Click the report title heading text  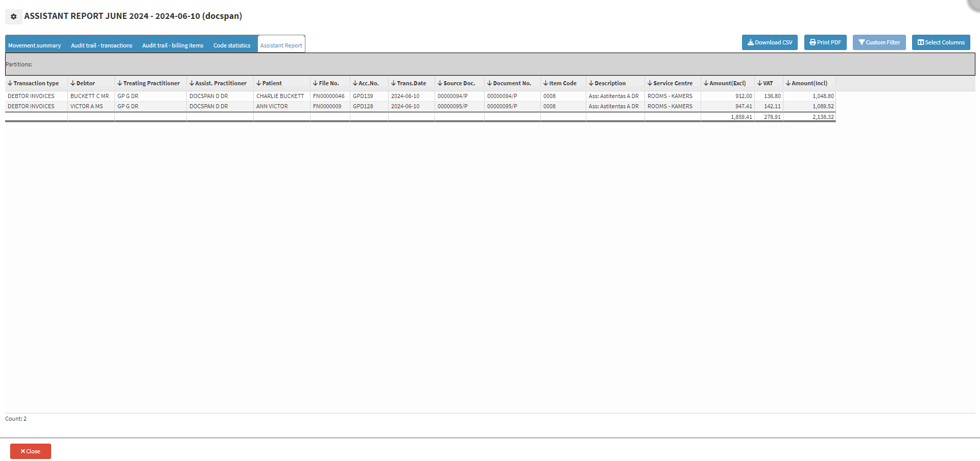tap(133, 16)
